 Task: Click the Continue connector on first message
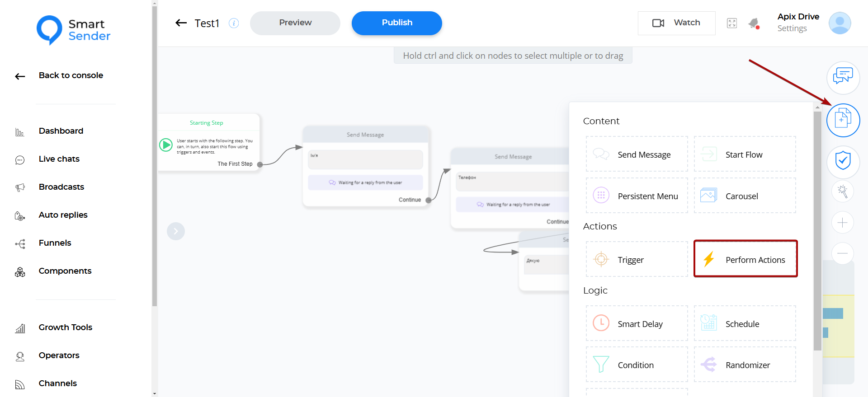tap(428, 200)
